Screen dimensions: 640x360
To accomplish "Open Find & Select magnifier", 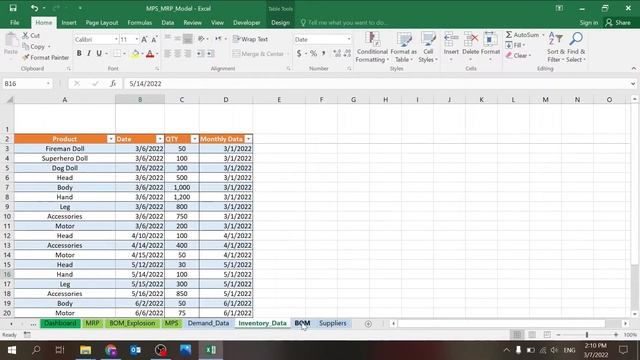I will point(576,47).
